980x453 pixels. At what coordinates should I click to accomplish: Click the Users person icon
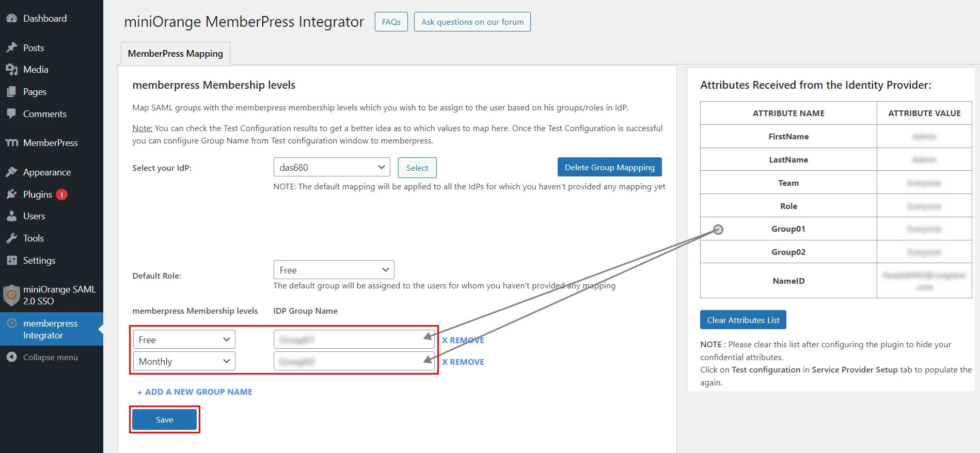pyautogui.click(x=11, y=216)
